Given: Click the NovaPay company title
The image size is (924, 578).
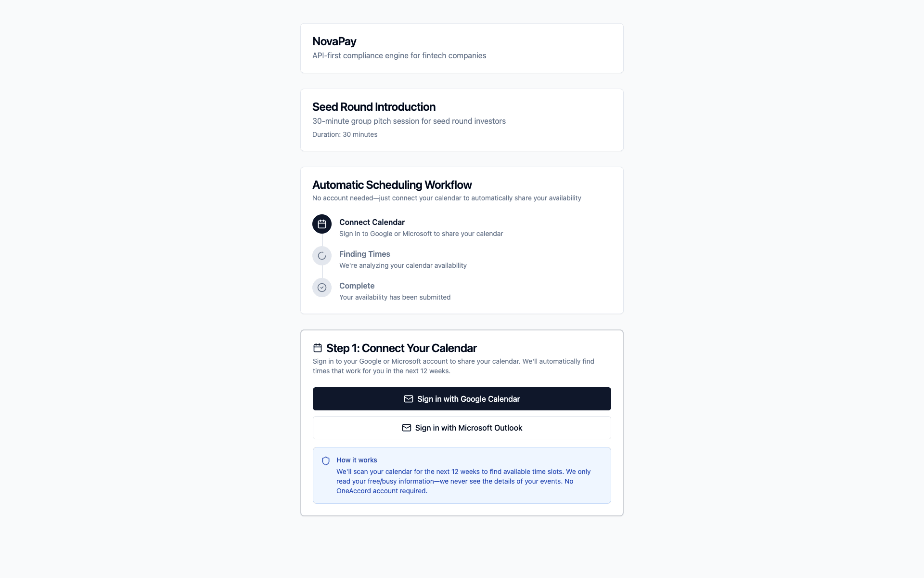Looking at the screenshot, I should pyautogui.click(x=334, y=41).
